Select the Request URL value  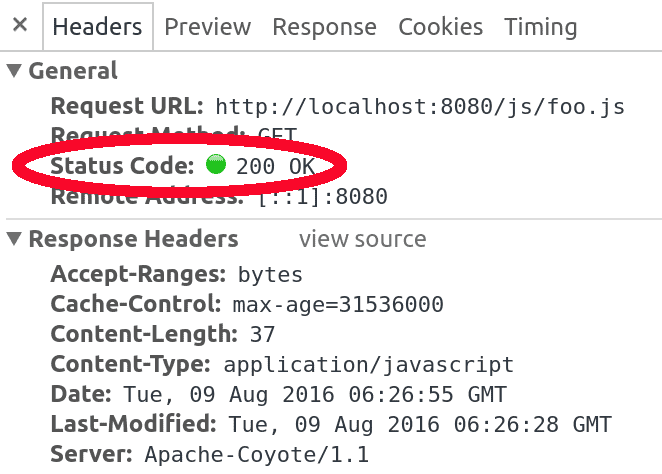[x=420, y=106]
